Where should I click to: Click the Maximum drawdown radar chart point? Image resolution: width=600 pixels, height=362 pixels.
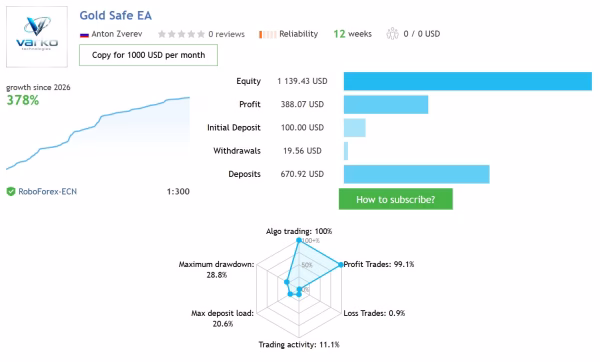point(287,282)
